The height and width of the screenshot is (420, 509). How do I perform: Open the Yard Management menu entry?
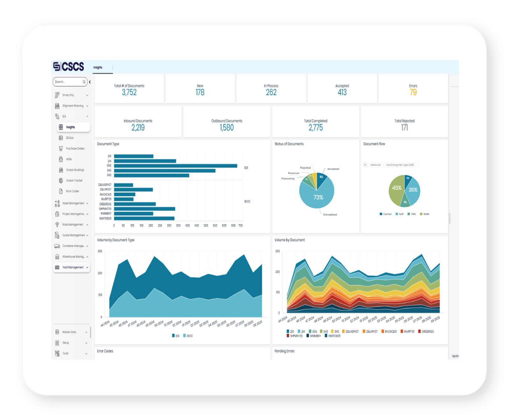(x=73, y=267)
